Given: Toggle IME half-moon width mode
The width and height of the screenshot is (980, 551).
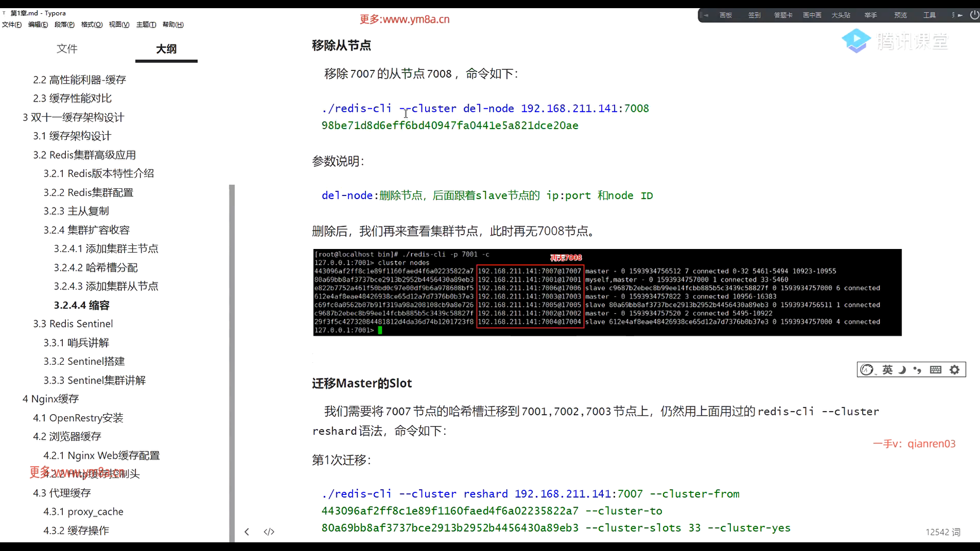Looking at the screenshot, I should pyautogui.click(x=902, y=370).
